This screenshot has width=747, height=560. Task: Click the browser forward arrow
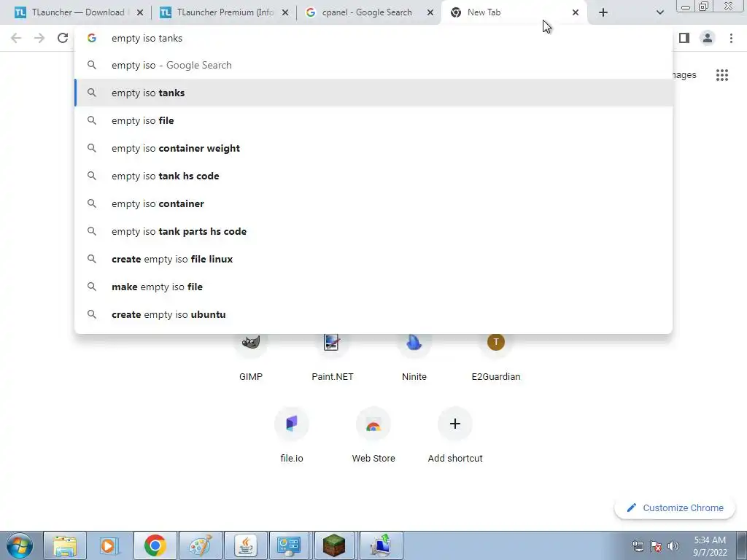tap(39, 38)
